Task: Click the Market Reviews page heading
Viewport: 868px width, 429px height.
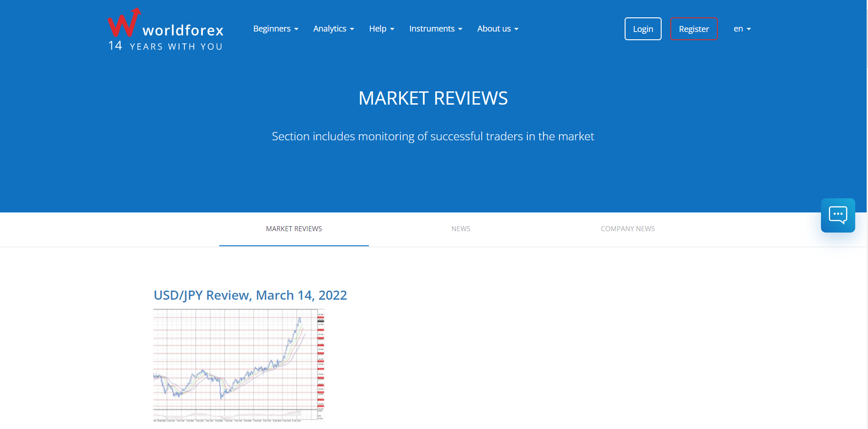Action: (x=433, y=98)
